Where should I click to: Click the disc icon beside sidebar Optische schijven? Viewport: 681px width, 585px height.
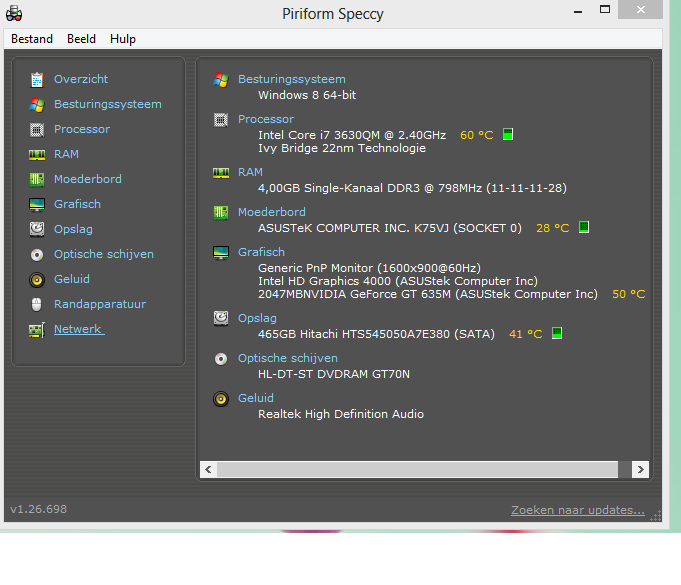click(37, 254)
